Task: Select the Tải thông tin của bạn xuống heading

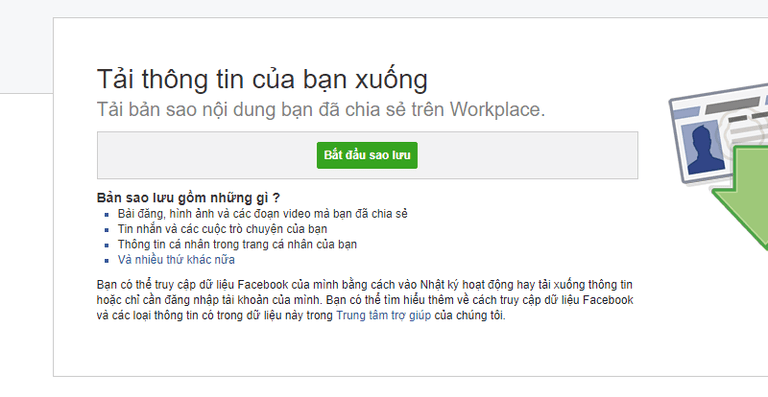Action: (x=262, y=79)
